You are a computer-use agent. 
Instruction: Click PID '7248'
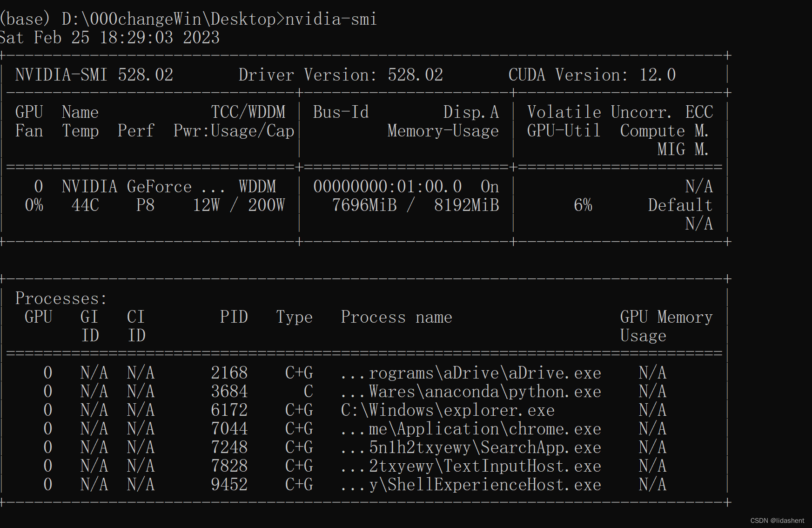pyautogui.click(x=229, y=447)
